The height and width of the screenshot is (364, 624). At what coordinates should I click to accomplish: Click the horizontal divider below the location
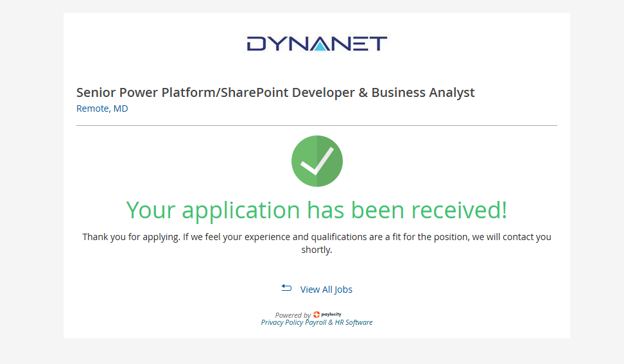(316, 125)
